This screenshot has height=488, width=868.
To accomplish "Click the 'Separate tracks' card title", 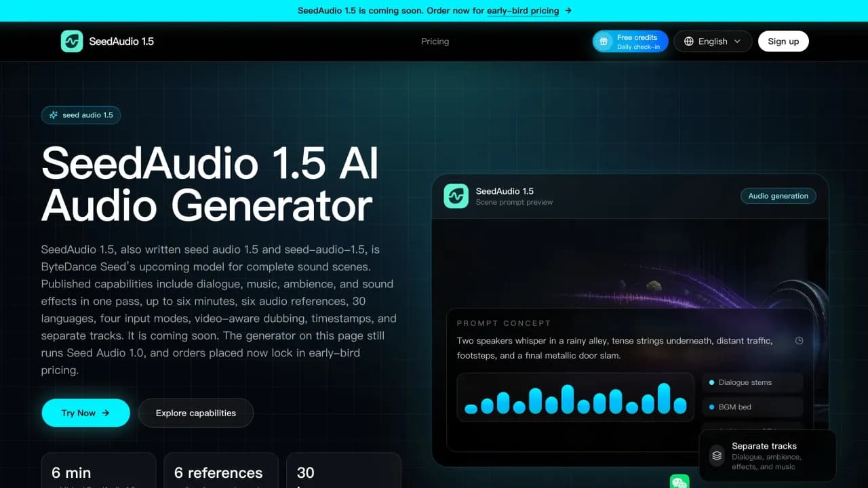I will pyautogui.click(x=764, y=446).
